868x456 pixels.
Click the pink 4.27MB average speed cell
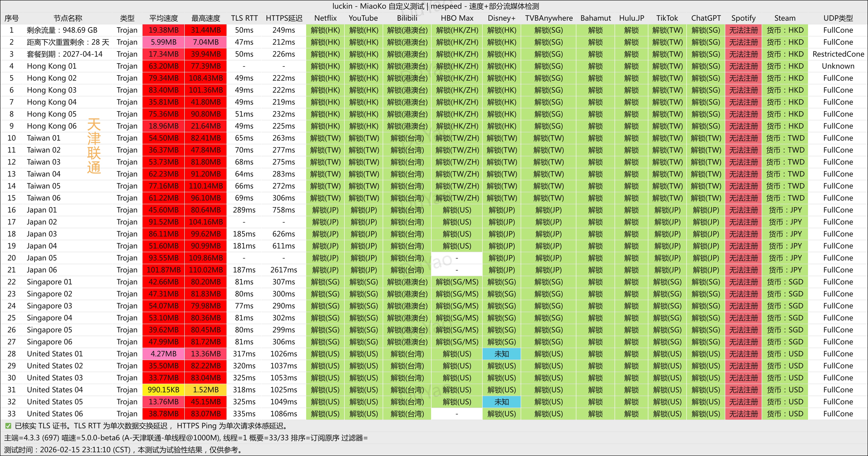click(x=163, y=354)
